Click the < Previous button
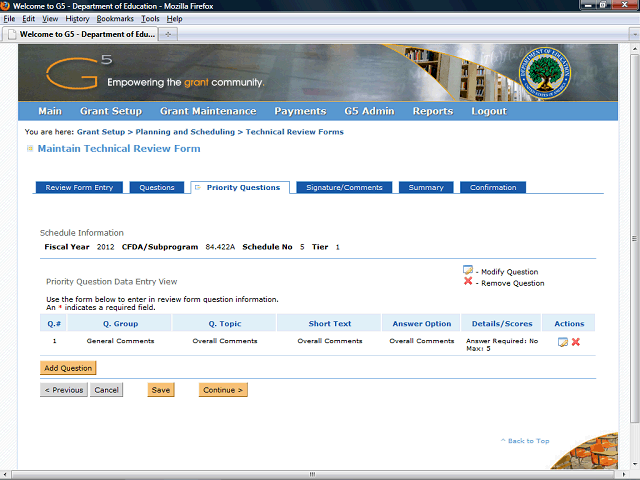This screenshot has height=480, width=640. click(x=64, y=390)
